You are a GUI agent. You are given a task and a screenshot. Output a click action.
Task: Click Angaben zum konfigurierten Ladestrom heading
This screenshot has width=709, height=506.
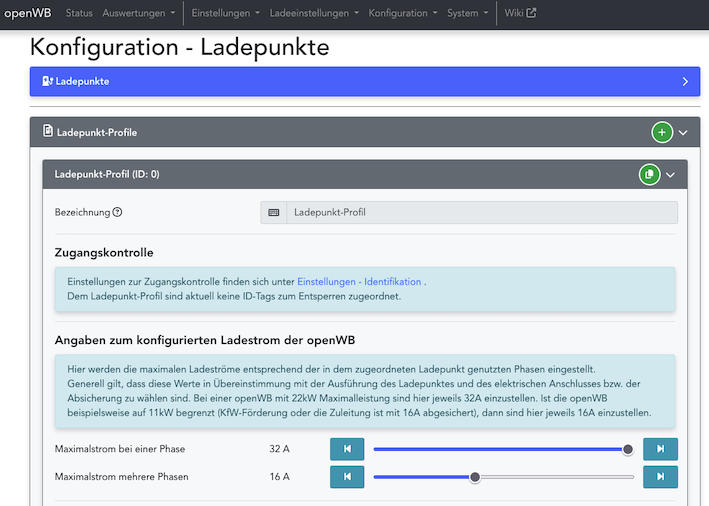(205, 340)
